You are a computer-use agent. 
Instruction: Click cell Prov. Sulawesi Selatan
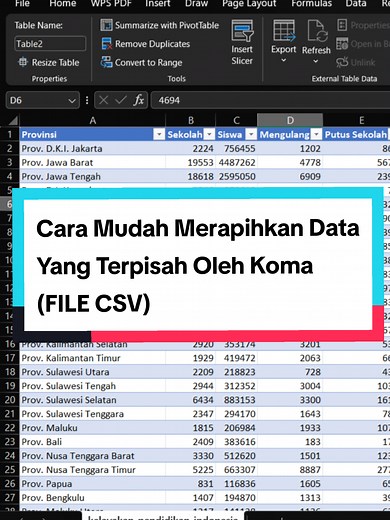click(92, 400)
